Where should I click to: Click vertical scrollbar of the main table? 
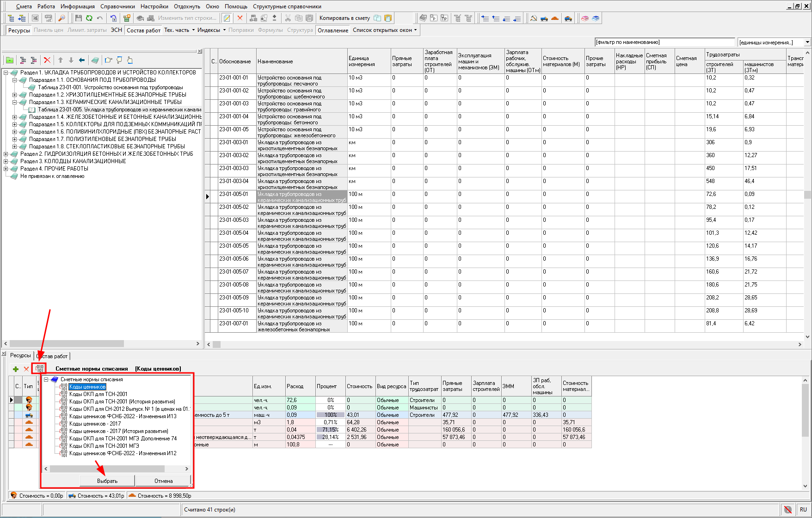807,194
